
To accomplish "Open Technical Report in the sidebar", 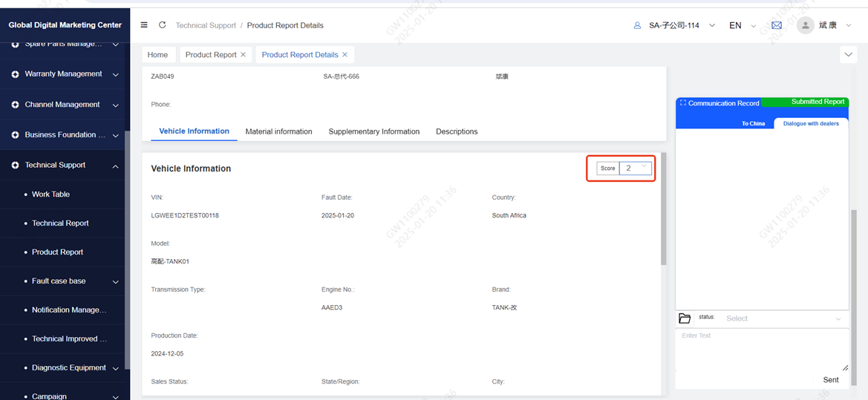I will tap(60, 223).
